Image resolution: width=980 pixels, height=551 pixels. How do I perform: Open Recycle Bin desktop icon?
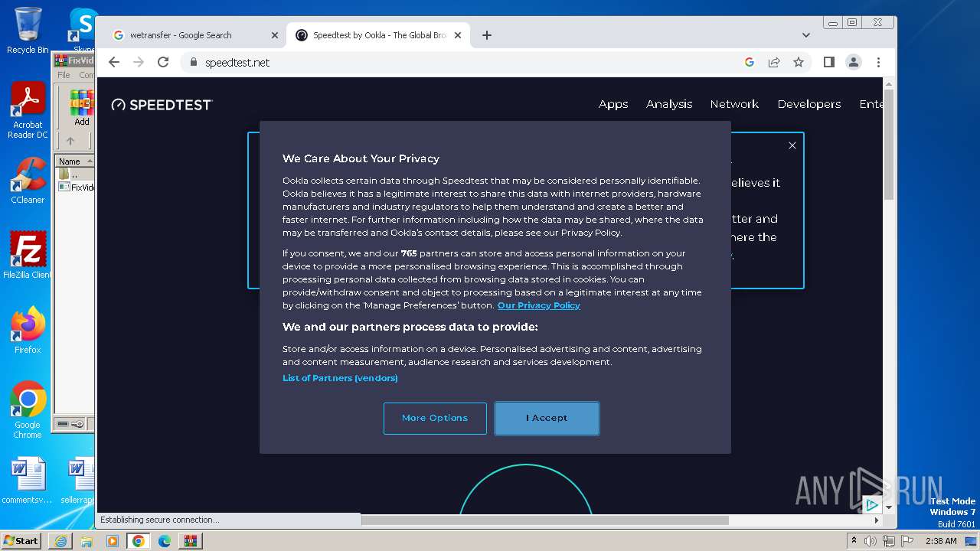pyautogui.click(x=28, y=31)
